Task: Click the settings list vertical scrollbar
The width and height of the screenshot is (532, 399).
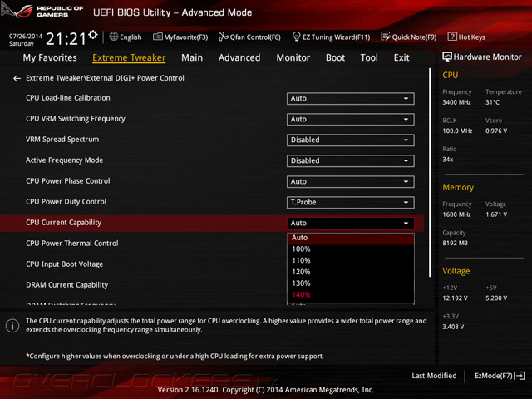Action: pyautogui.click(x=430, y=172)
